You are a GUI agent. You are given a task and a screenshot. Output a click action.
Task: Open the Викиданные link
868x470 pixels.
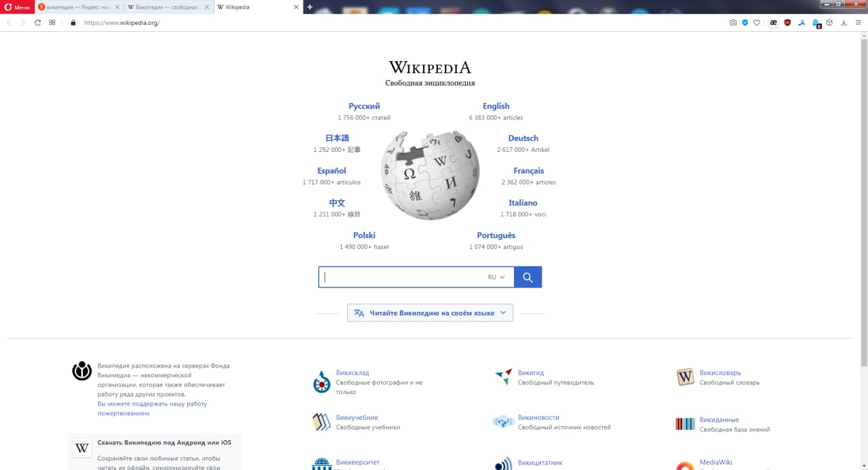click(x=719, y=420)
